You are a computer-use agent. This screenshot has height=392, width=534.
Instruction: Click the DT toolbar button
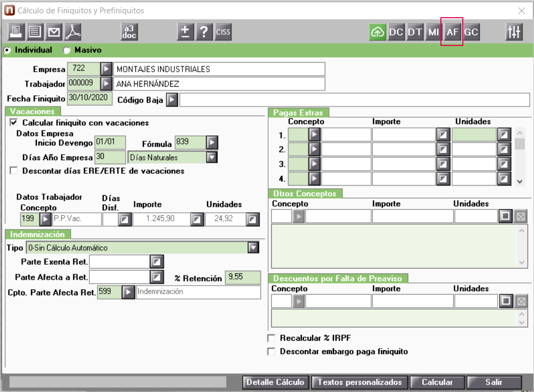coord(415,32)
